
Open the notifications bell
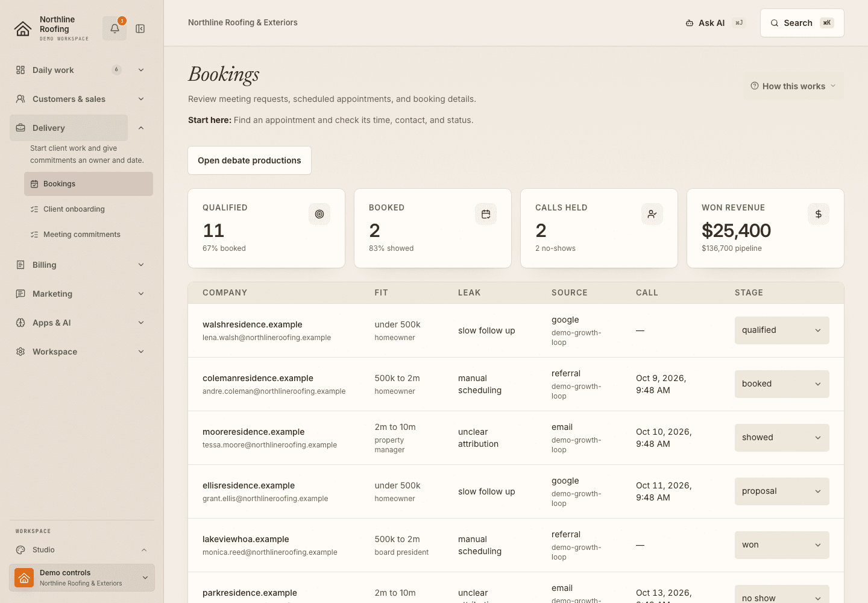(115, 28)
